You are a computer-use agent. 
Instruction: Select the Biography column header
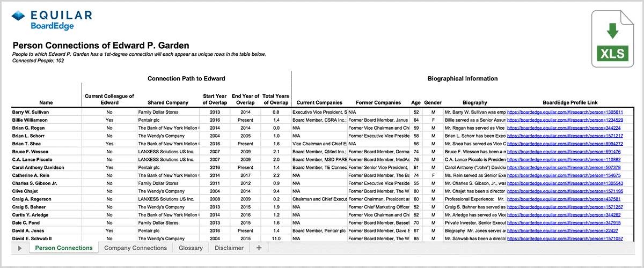pyautogui.click(x=474, y=103)
